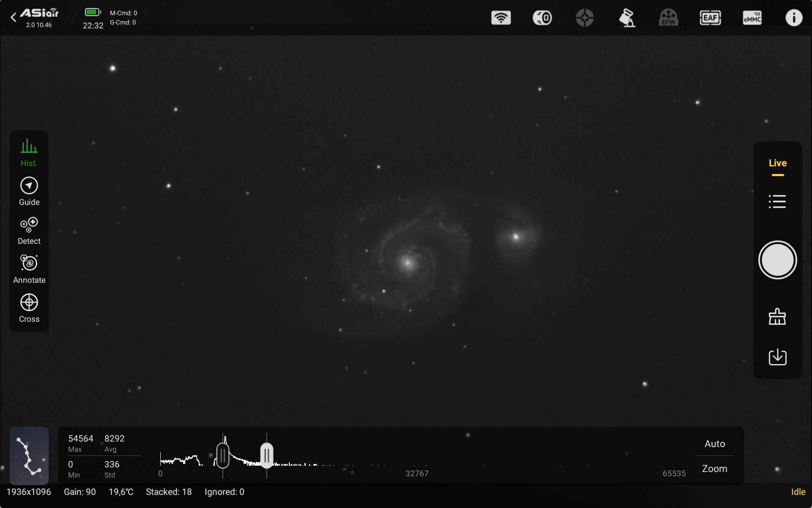Open the Guide tool
This screenshot has width=812, height=508.
[x=29, y=191]
